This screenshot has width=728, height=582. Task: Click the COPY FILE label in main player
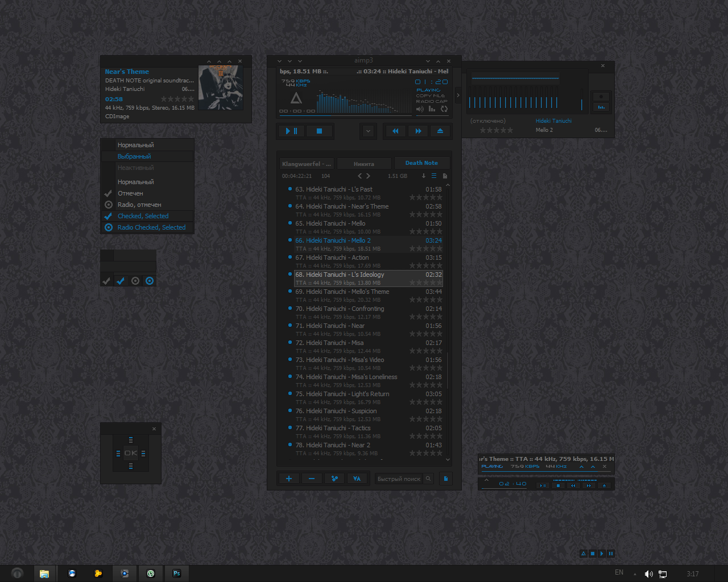pos(431,95)
